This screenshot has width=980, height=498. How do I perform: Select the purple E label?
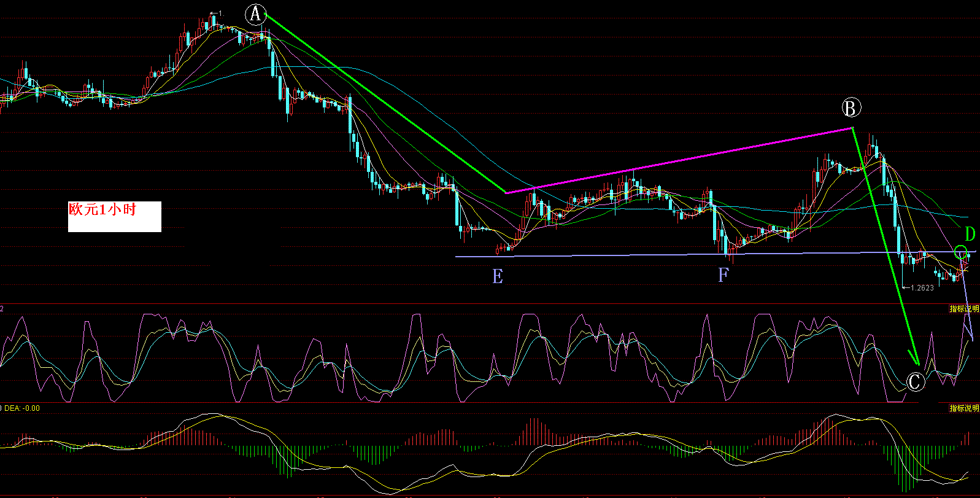(x=498, y=276)
